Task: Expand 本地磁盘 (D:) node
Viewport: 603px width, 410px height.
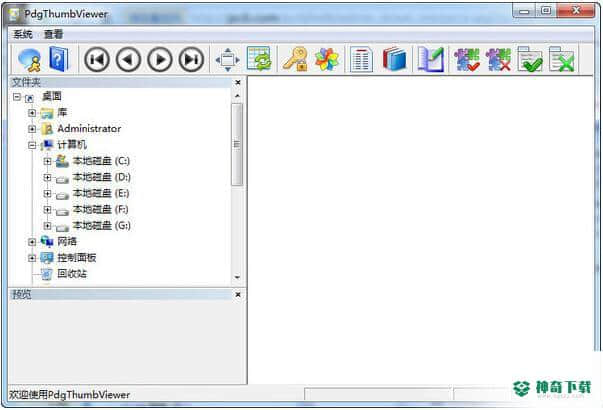Action: (47, 177)
